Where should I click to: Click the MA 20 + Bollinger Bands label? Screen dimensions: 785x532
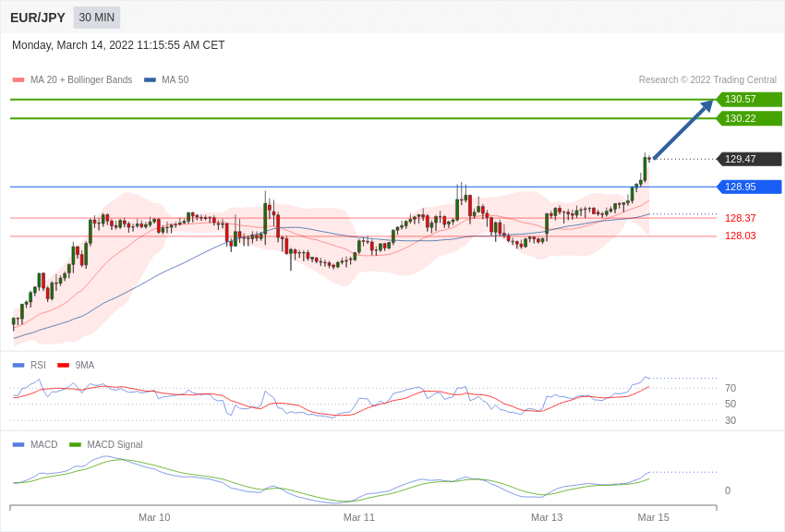click(81, 79)
